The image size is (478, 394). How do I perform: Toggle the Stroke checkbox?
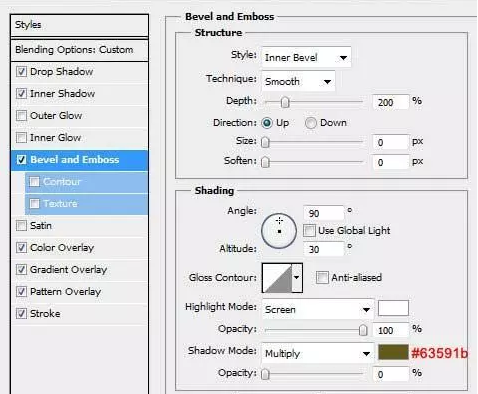click(21, 314)
